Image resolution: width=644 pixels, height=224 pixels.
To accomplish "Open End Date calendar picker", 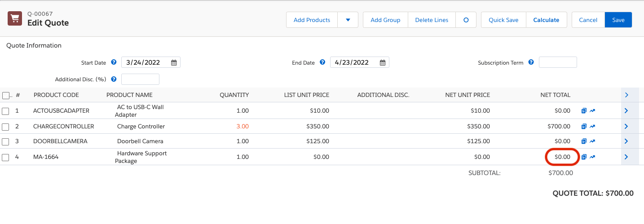I will point(383,63).
